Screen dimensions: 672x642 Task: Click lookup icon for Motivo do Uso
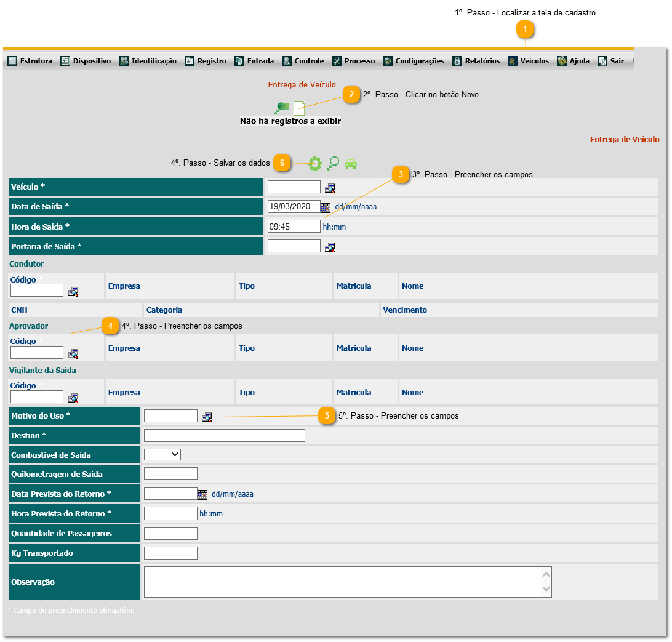(x=207, y=417)
